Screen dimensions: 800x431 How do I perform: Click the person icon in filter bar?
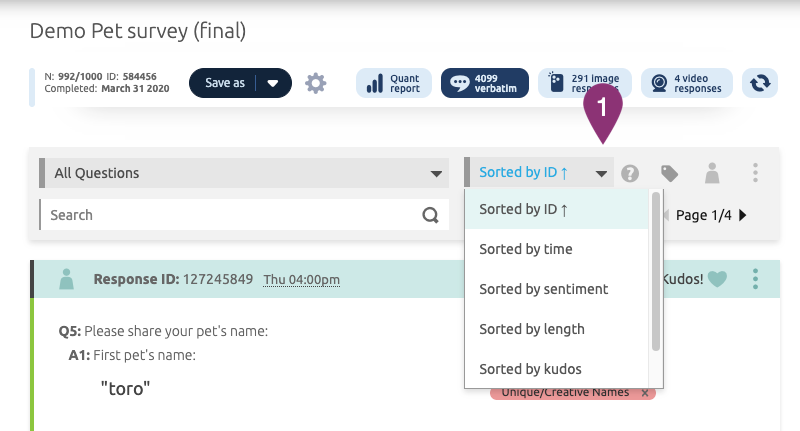pos(712,173)
